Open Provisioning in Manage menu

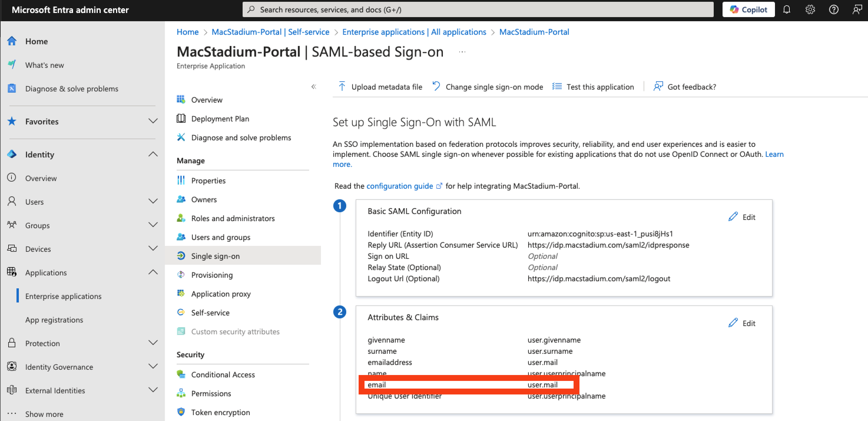(212, 274)
